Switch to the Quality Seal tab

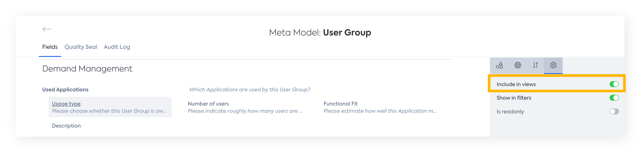(x=80, y=47)
